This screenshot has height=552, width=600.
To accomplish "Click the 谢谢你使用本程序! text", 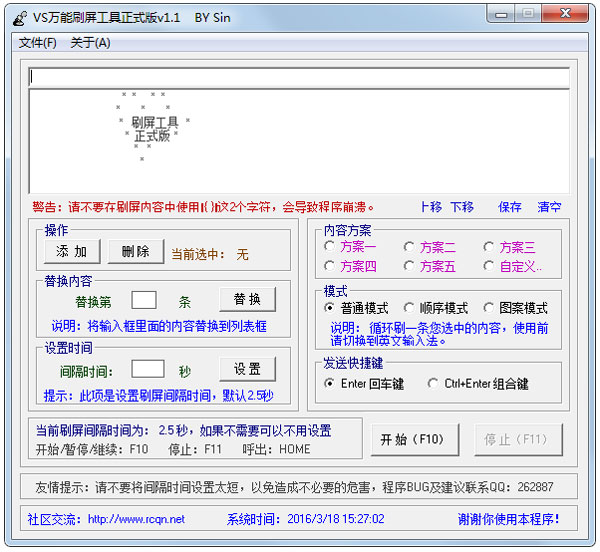I will 509,519.
